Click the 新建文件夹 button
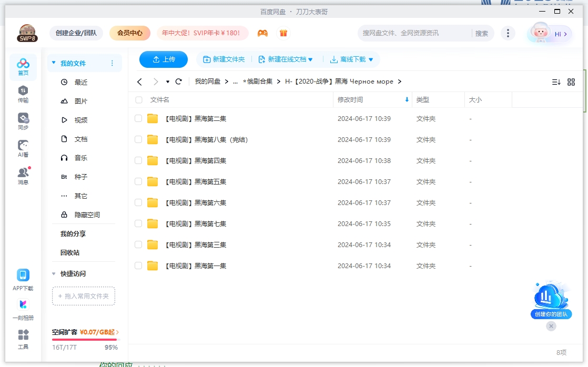Viewport: 588px width, 367px height. [224, 59]
